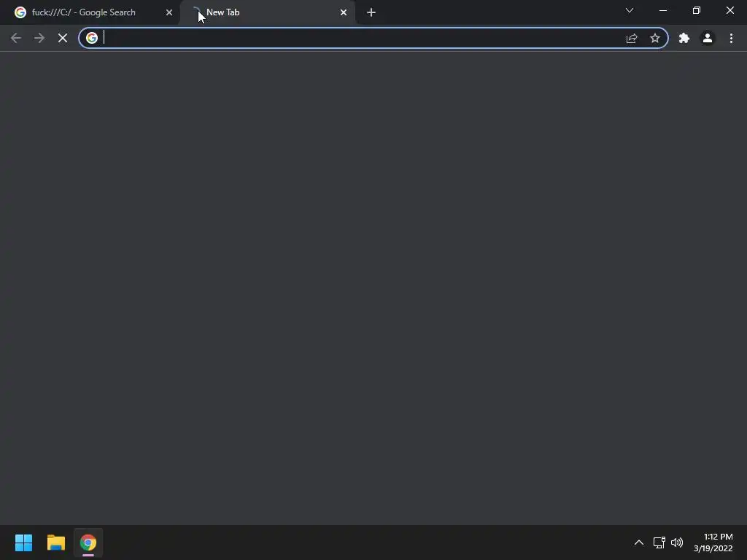
Task: Show hidden system tray icons
Action: click(x=639, y=542)
